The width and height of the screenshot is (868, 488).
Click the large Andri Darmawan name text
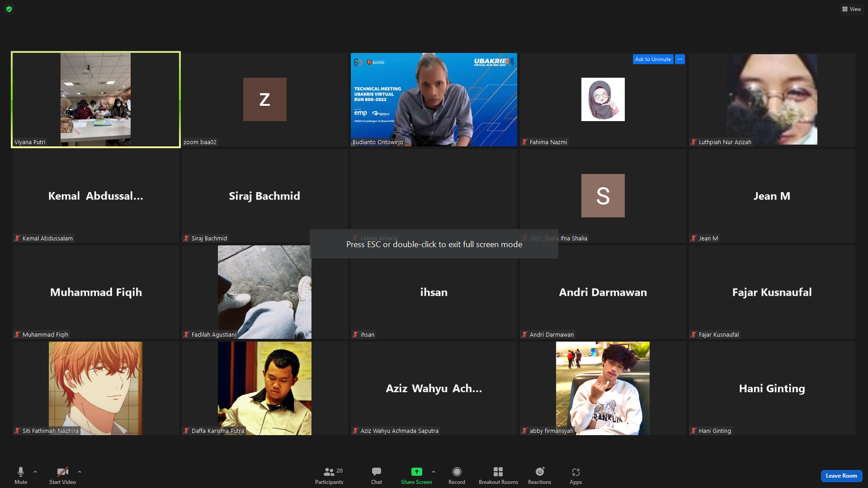click(603, 292)
